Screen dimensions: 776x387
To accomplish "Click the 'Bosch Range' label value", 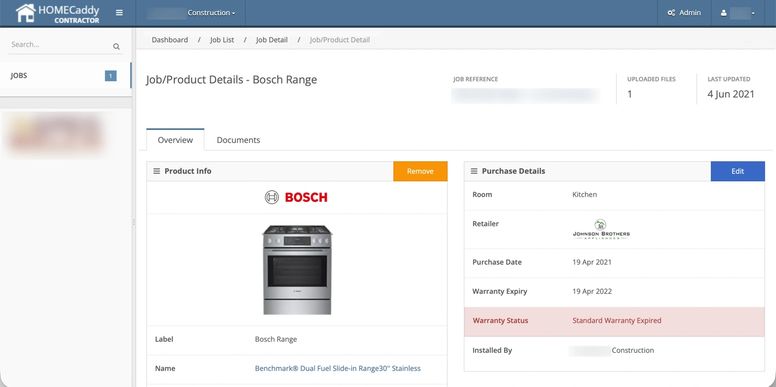I will pyautogui.click(x=276, y=339).
